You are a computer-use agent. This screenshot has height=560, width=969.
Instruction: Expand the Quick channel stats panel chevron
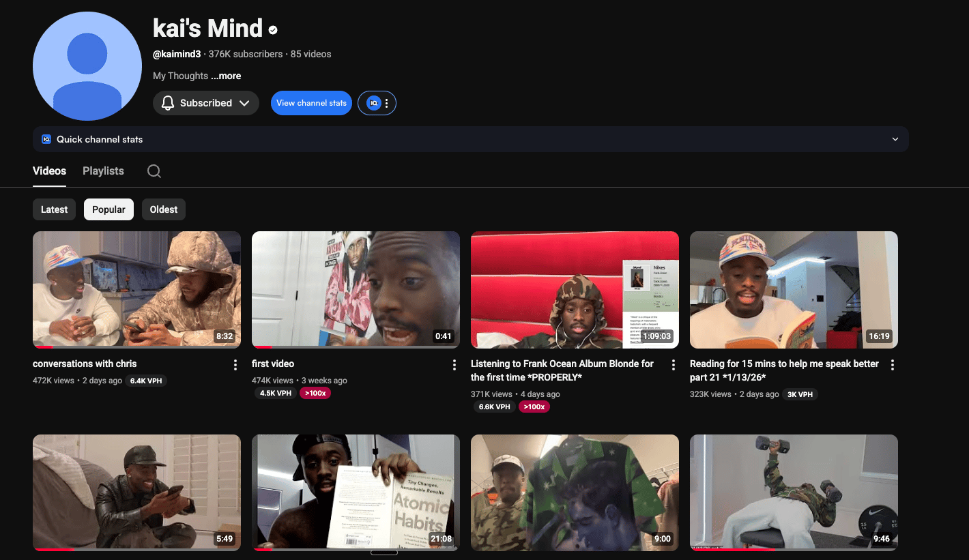tap(895, 139)
